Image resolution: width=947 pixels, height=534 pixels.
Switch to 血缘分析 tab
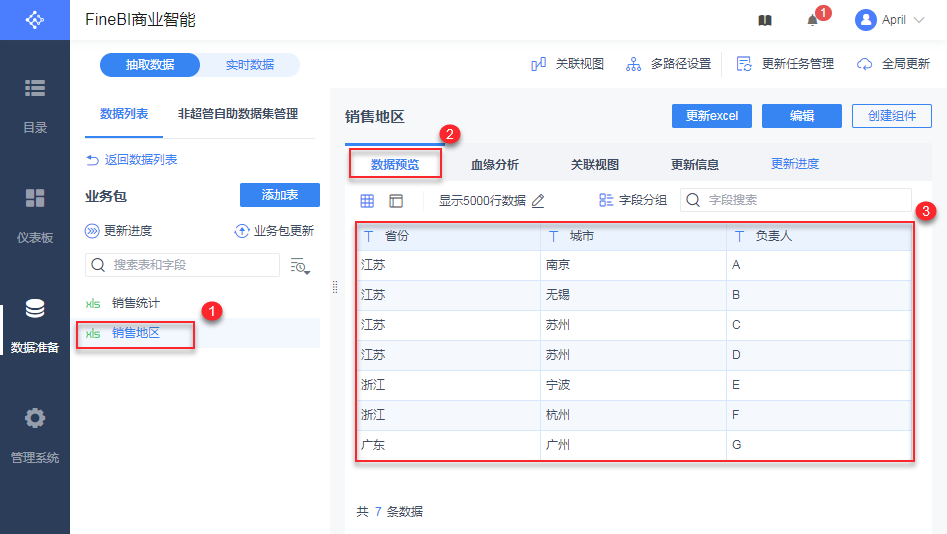tap(495, 164)
